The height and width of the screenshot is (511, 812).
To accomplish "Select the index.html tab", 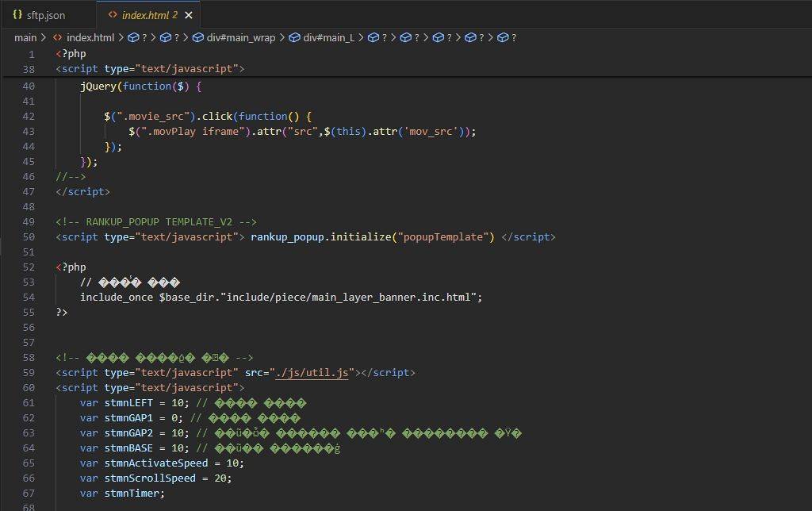I will [151, 14].
